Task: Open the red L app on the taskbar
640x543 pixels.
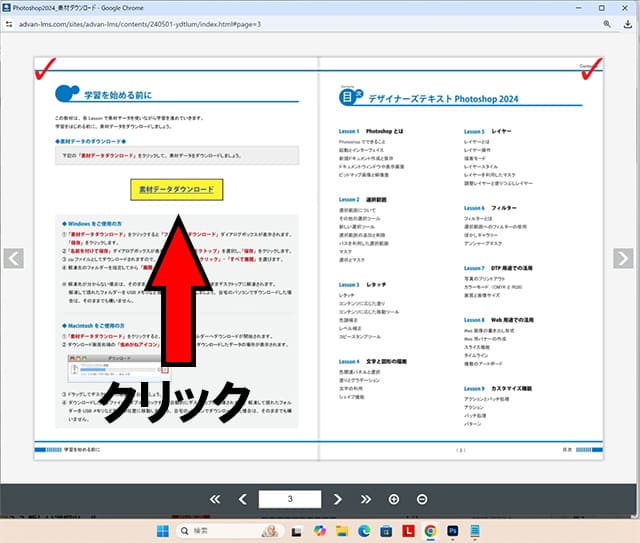Action: 408,531
